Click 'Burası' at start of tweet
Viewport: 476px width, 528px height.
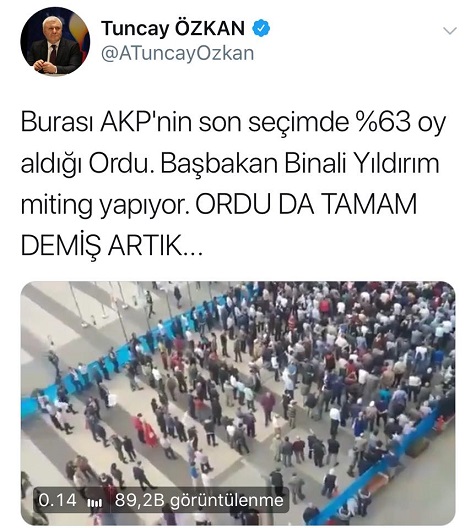point(58,123)
